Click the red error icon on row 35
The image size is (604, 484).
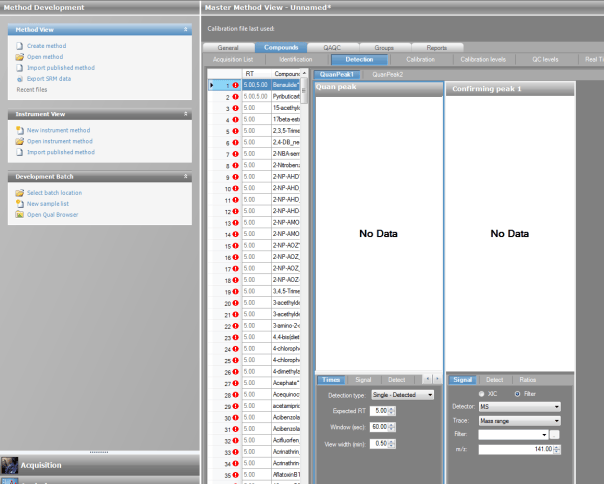point(235,475)
